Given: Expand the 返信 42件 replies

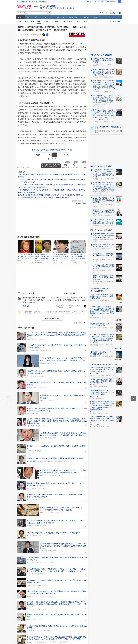Looking at the screenshot, I should coord(26,306).
